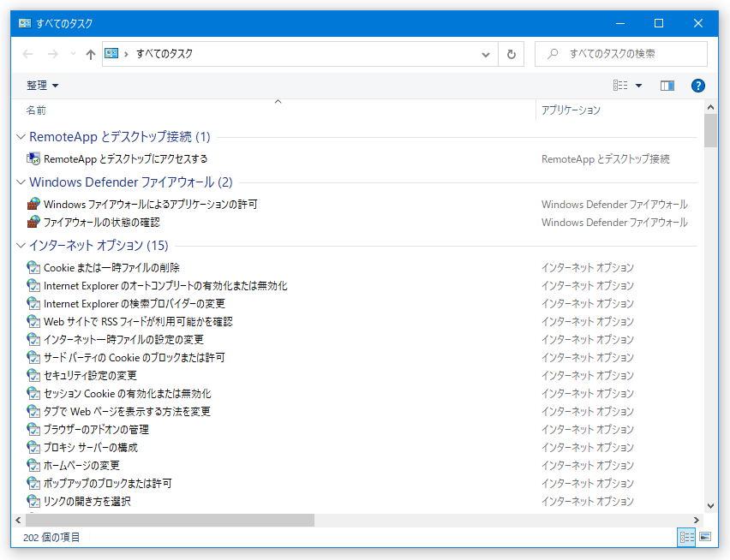Click the control panel icon in the address bar
The height and width of the screenshot is (560, 730).
click(x=111, y=53)
